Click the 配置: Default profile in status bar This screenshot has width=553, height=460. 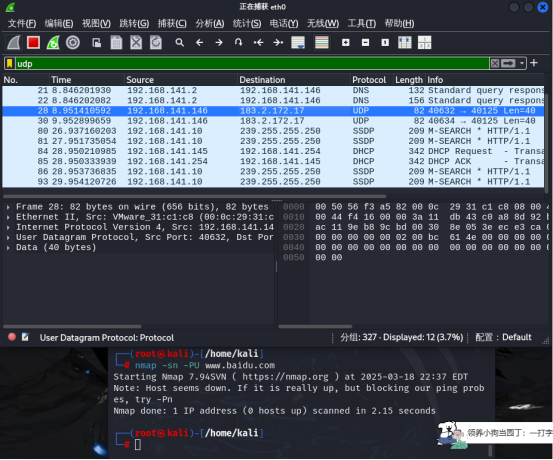click(x=503, y=337)
